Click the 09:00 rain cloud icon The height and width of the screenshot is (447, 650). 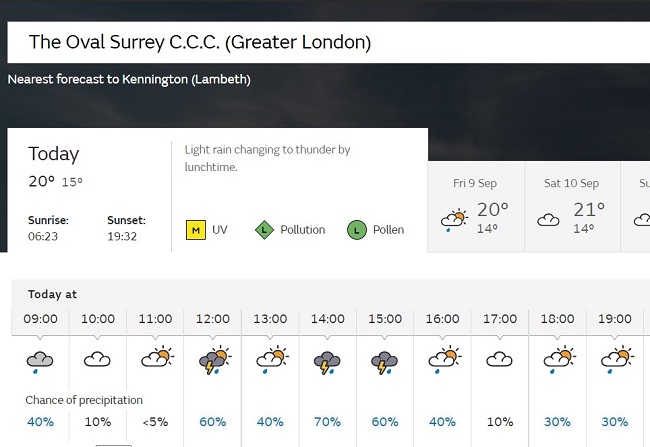(40, 362)
